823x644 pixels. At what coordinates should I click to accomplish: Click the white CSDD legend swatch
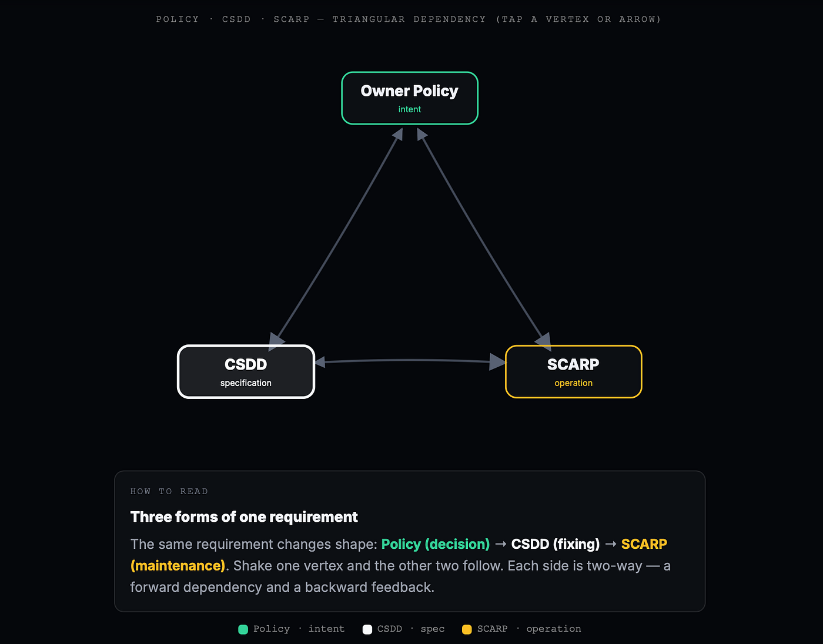(x=367, y=629)
